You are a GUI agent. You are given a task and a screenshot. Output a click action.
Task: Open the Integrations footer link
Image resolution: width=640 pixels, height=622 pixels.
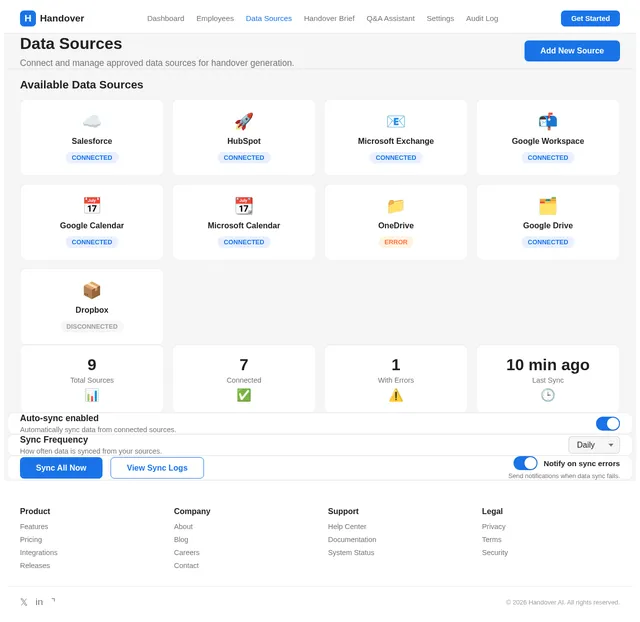[x=39, y=553]
